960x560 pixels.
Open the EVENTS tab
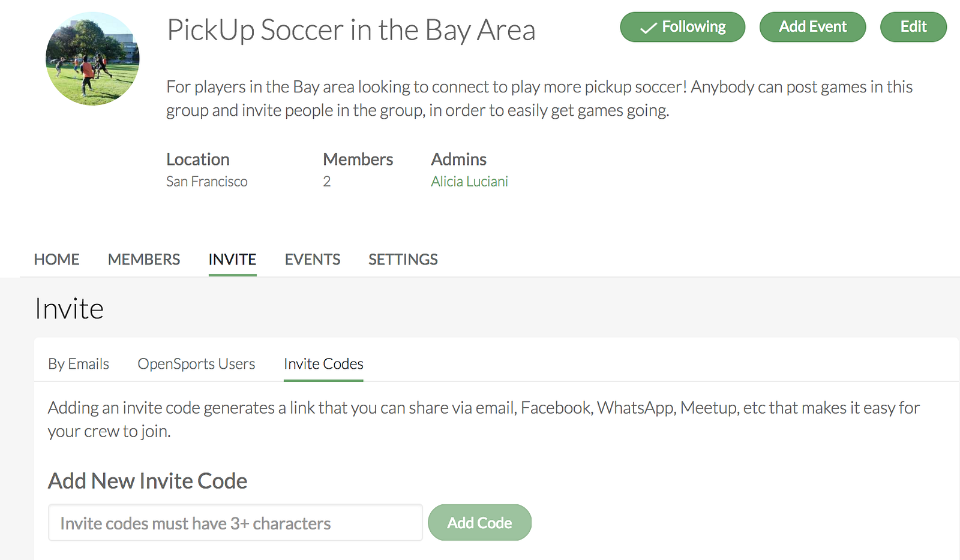pos(312,260)
